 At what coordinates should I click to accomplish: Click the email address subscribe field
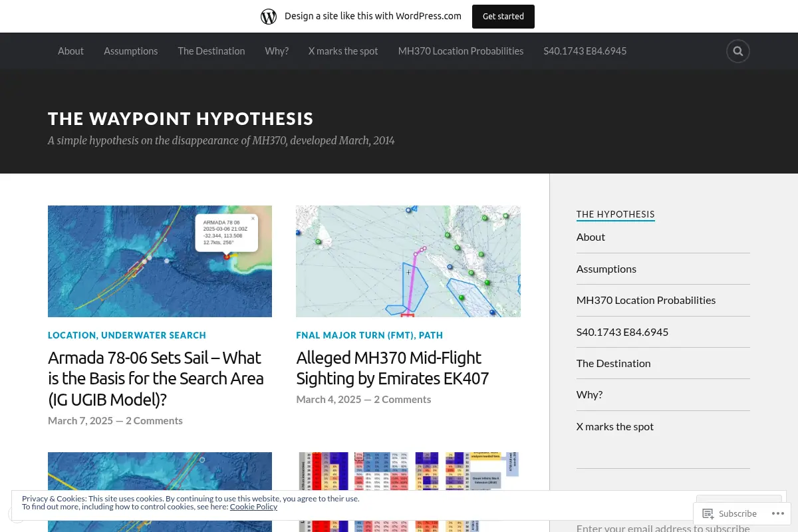663,527
